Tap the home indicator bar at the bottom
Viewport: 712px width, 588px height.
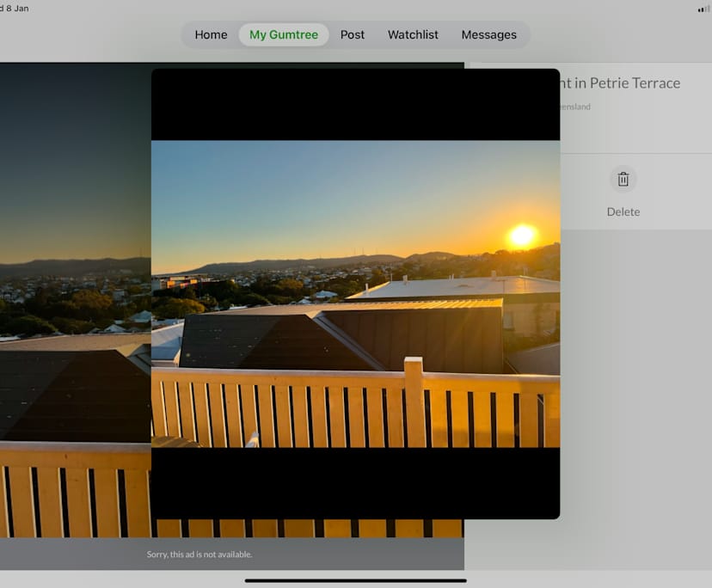[355, 580]
